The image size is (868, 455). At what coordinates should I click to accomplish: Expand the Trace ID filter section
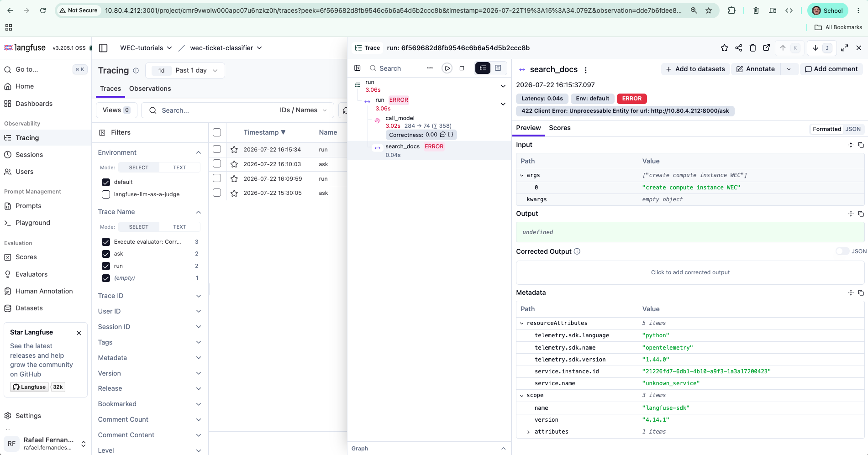click(149, 296)
